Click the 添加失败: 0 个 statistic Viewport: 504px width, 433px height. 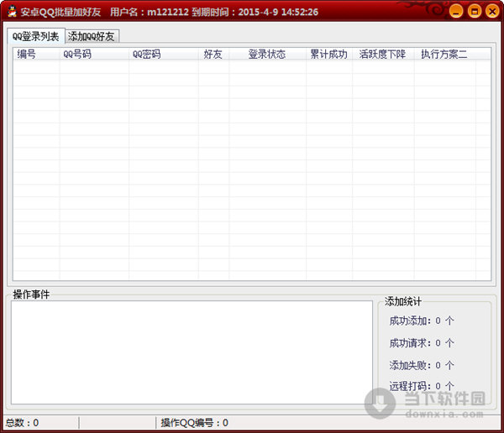point(422,365)
